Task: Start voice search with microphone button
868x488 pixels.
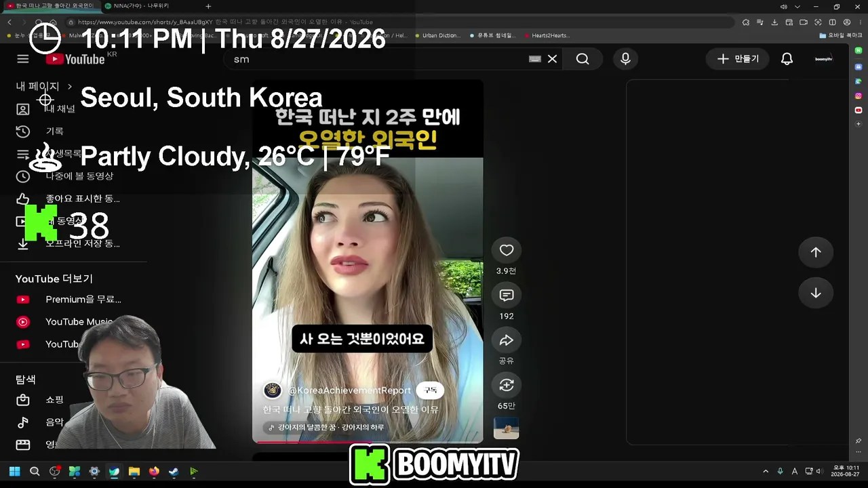Action: pyautogui.click(x=625, y=59)
